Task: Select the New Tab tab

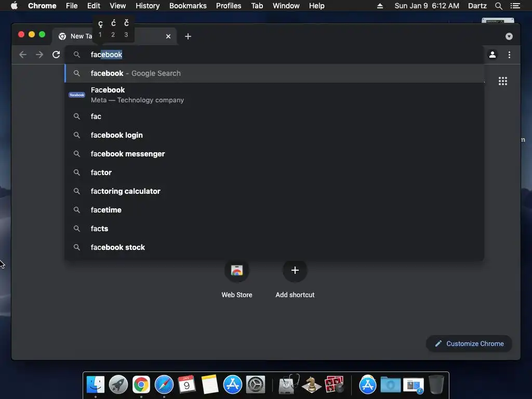Action: click(114, 36)
